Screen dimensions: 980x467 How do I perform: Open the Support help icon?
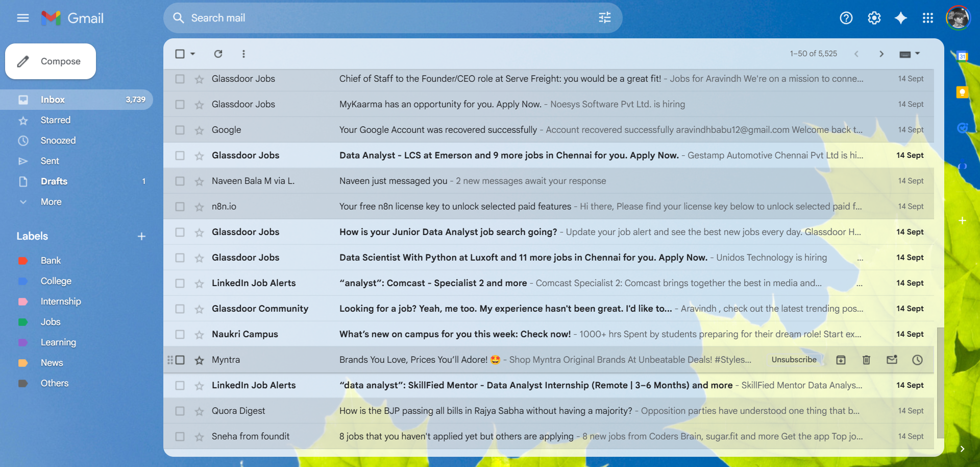click(846, 18)
